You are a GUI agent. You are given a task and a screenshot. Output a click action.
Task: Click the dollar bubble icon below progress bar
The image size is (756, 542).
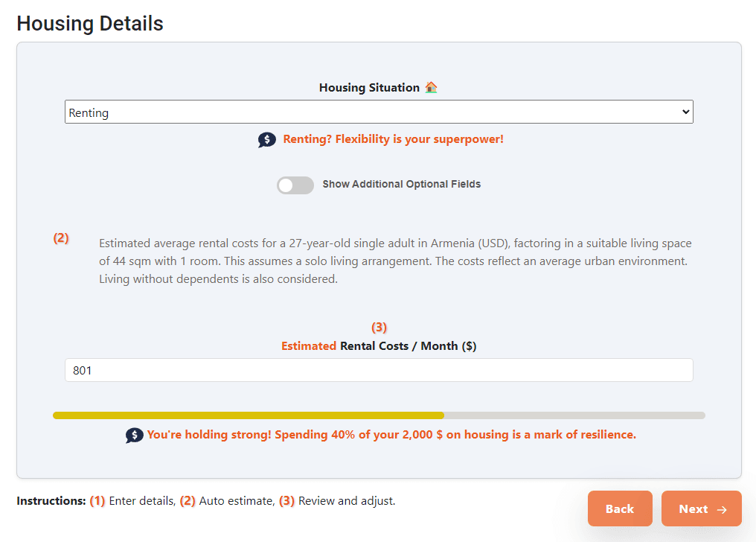point(134,436)
